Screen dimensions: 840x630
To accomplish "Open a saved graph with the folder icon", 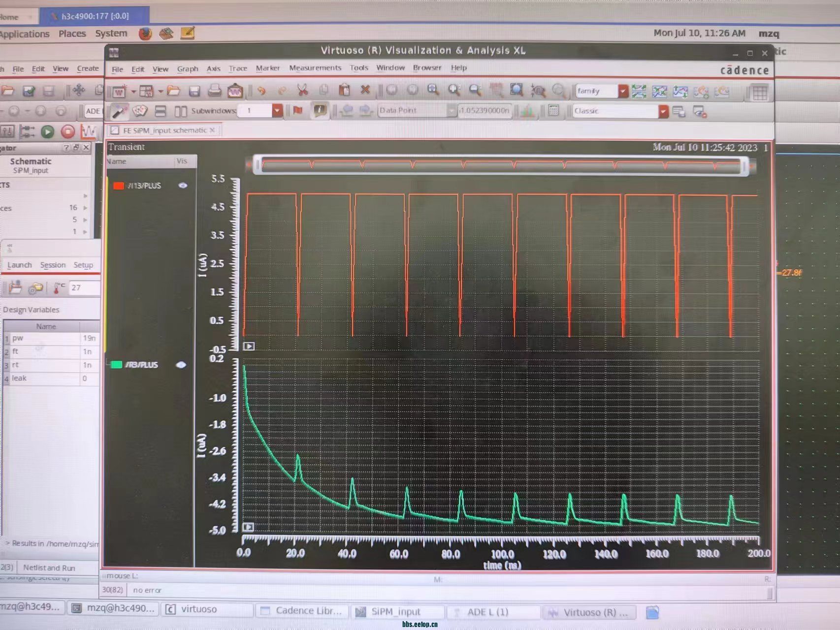I will [173, 91].
